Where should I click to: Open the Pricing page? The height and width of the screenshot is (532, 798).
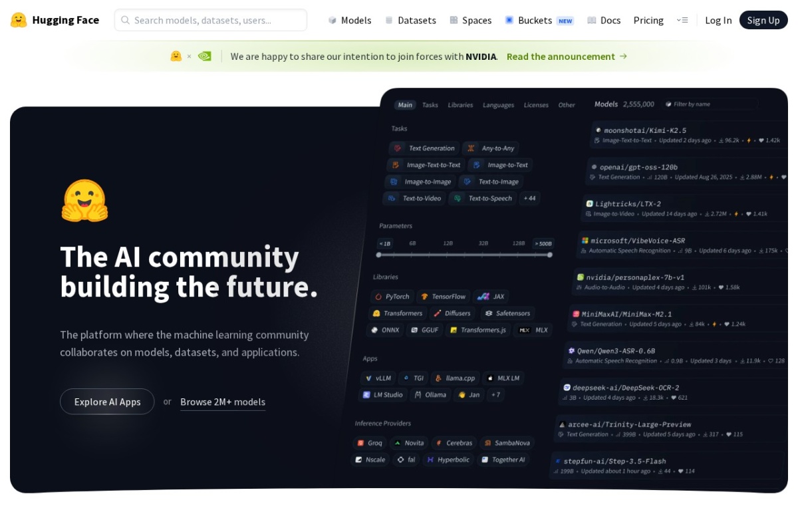click(648, 20)
